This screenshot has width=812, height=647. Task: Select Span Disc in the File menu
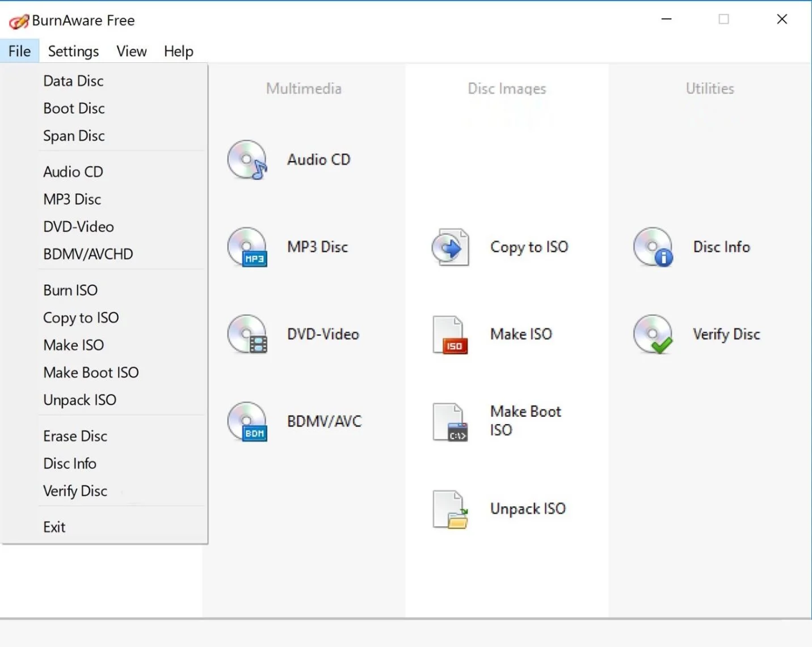[x=104, y=136]
